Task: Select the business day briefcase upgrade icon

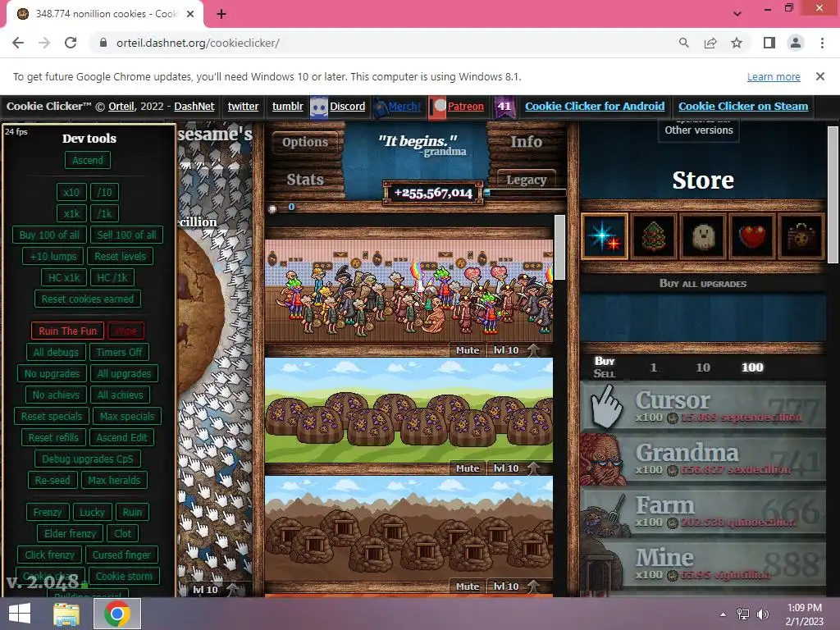Action: point(801,236)
